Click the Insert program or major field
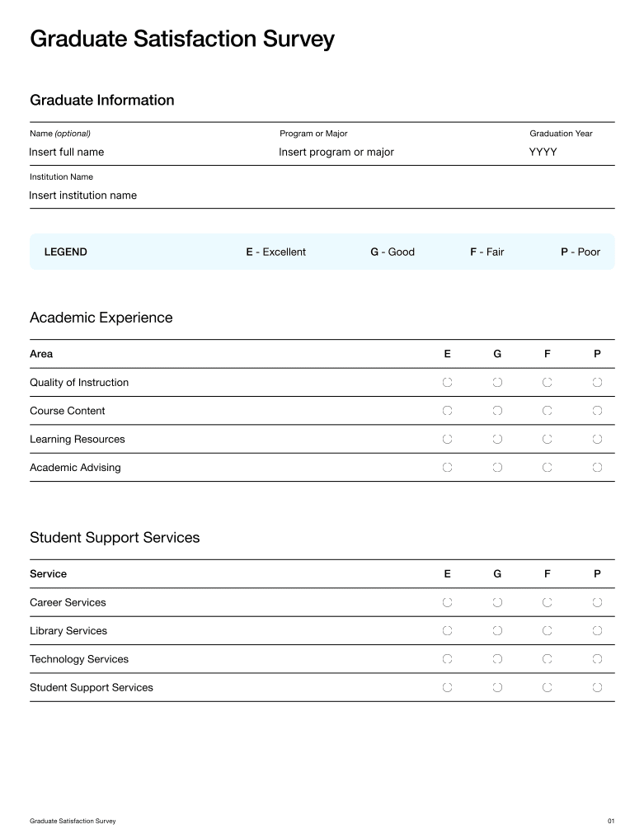This screenshot has height=834, width=644. (399, 152)
